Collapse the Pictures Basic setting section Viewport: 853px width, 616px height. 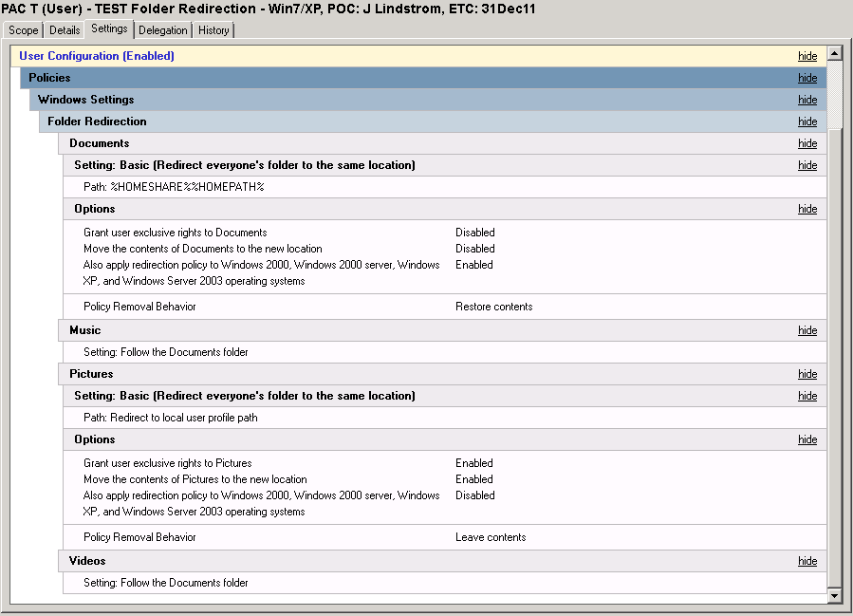click(807, 395)
